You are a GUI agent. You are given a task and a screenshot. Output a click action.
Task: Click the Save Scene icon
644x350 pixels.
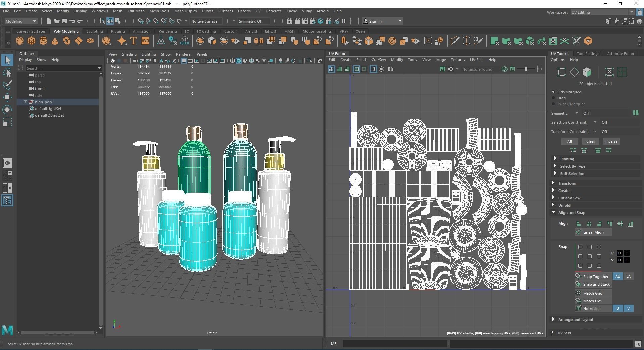(x=64, y=21)
